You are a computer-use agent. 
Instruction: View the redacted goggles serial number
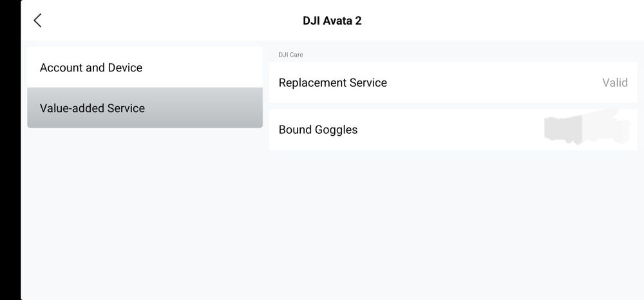coord(586,129)
